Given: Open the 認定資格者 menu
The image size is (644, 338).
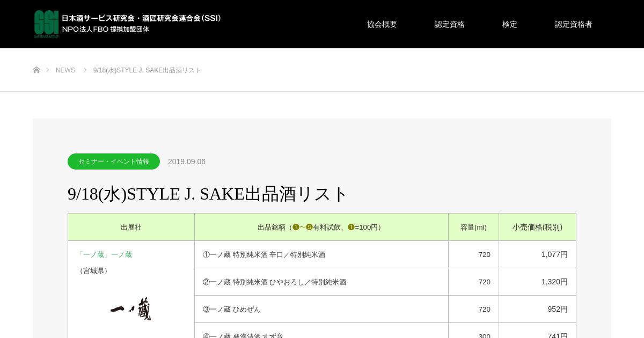Looking at the screenshot, I should click(x=574, y=24).
